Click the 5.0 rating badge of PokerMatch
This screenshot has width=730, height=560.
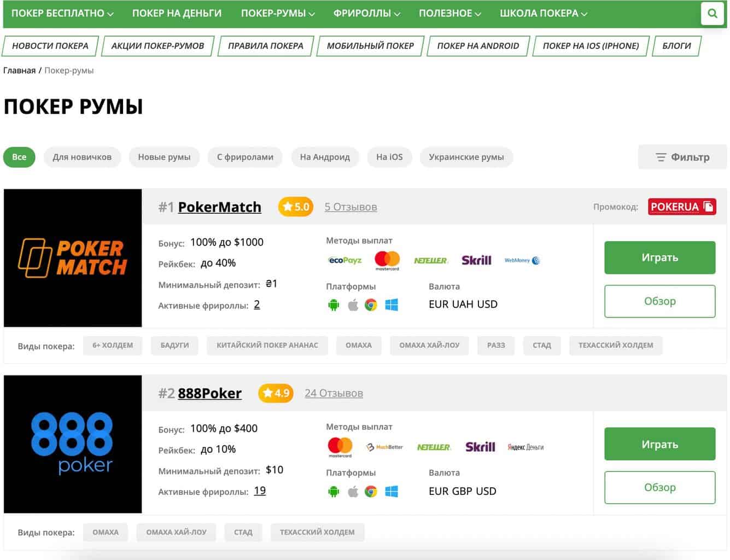click(296, 207)
